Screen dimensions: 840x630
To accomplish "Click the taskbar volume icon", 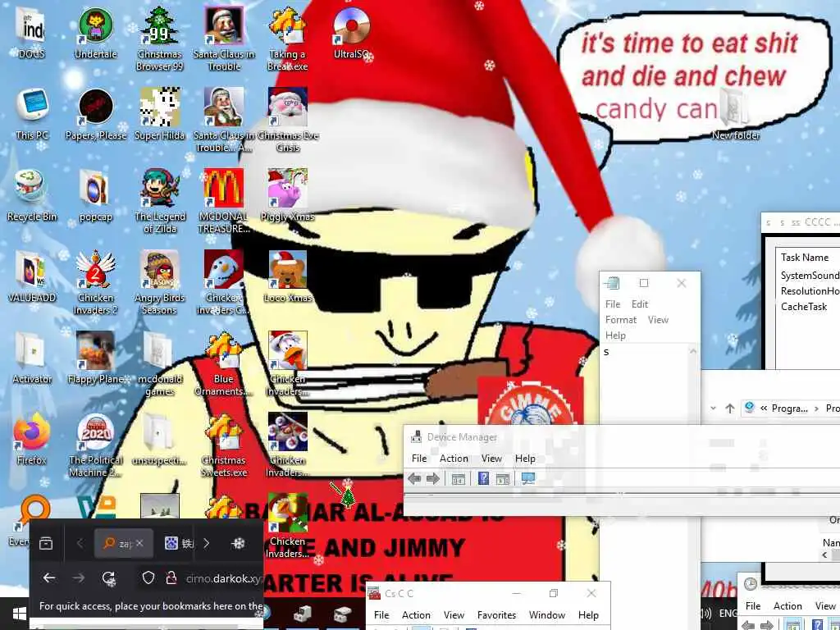I will click(x=706, y=614).
